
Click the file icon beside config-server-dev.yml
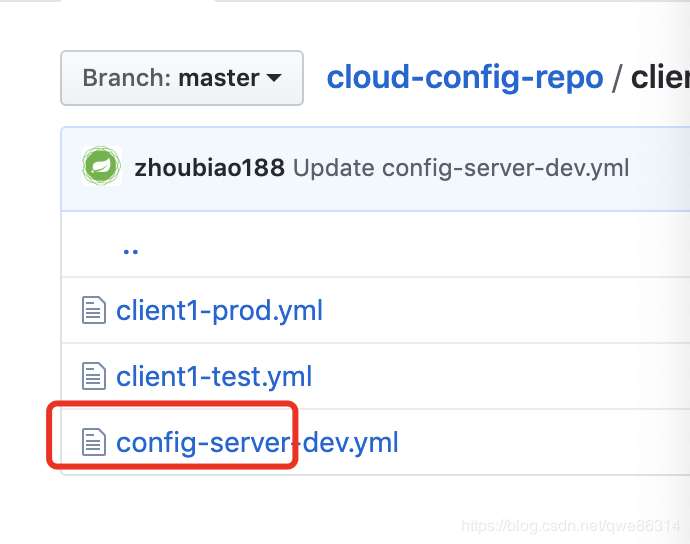pyautogui.click(x=93, y=441)
